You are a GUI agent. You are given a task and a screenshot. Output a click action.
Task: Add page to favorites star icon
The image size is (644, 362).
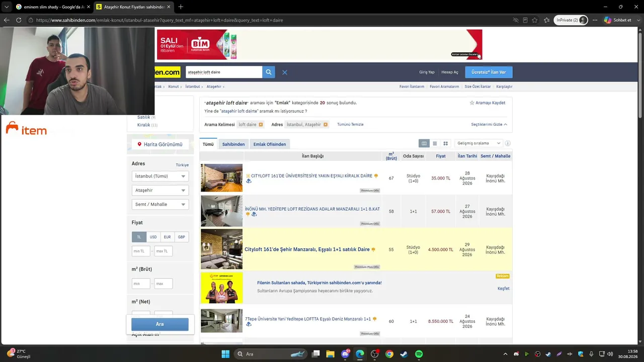tap(534, 20)
